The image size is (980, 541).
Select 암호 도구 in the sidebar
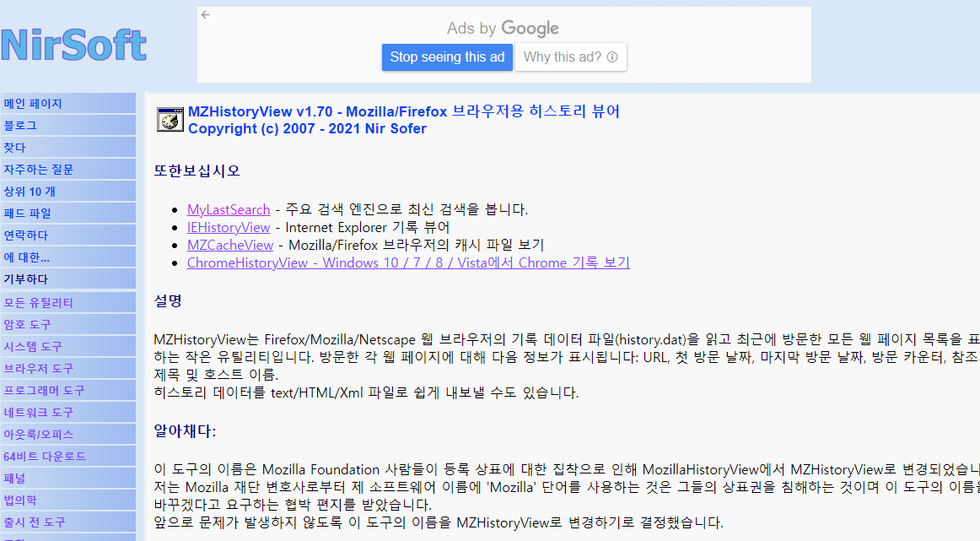pos(67,324)
